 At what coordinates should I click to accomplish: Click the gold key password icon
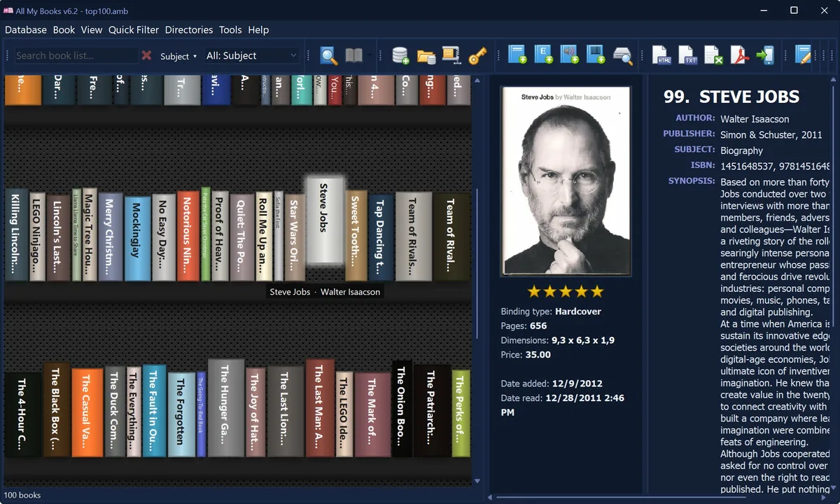[x=477, y=55]
